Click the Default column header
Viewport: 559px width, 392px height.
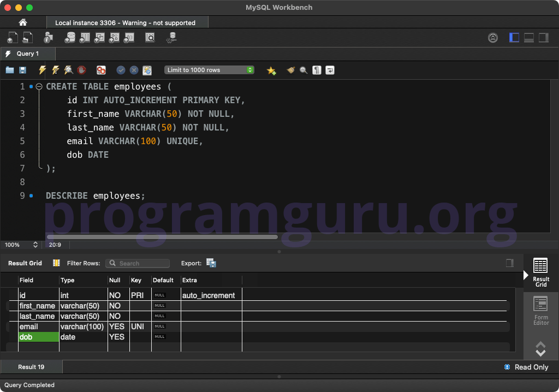click(166, 280)
